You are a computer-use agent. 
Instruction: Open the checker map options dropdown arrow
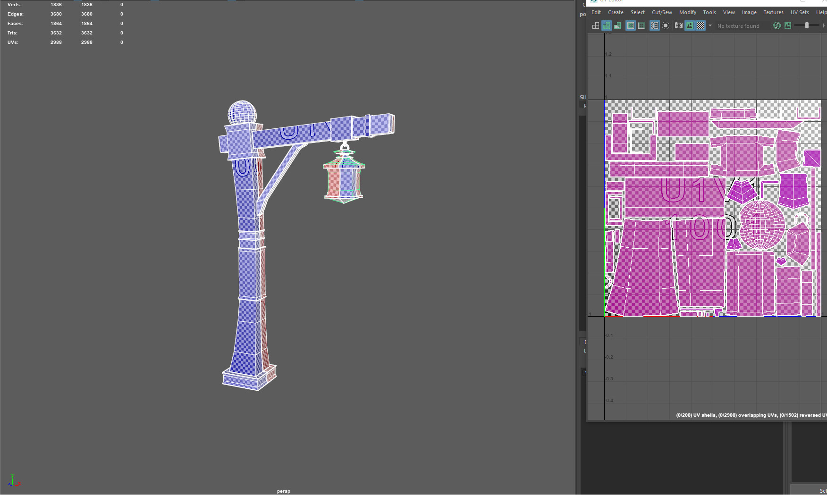coord(710,26)
